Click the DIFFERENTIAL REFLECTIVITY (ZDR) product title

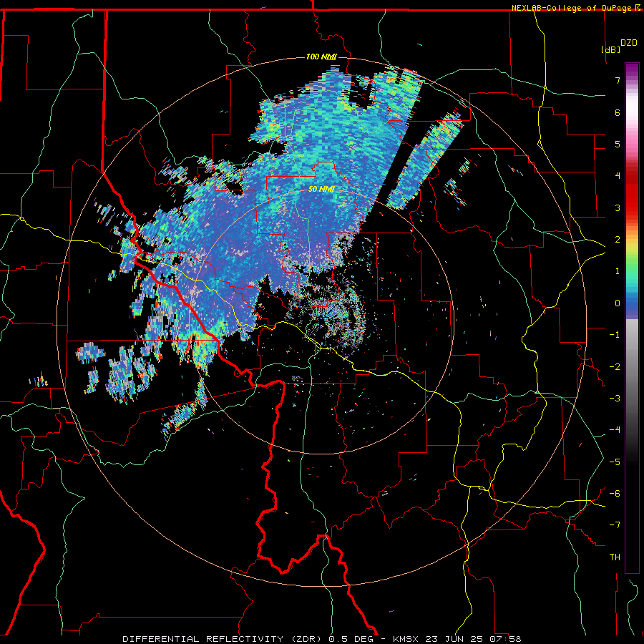(x=224, y=639)
